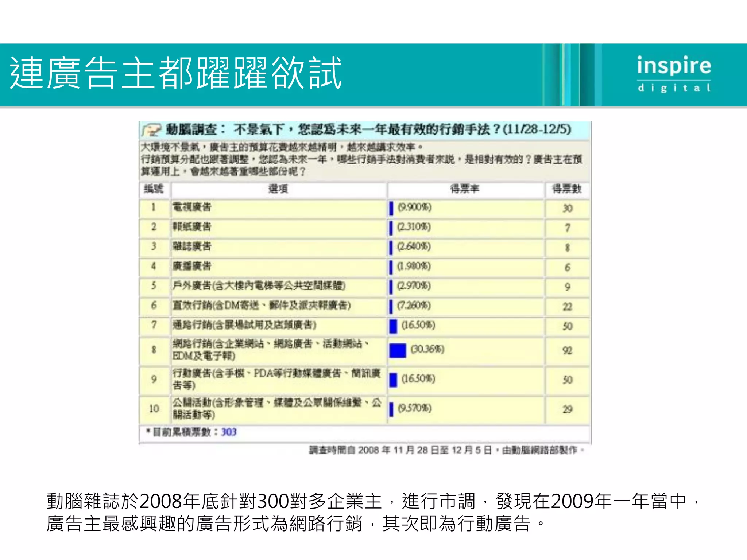Click row number 8 in 編號 column

tap(154, 350)
